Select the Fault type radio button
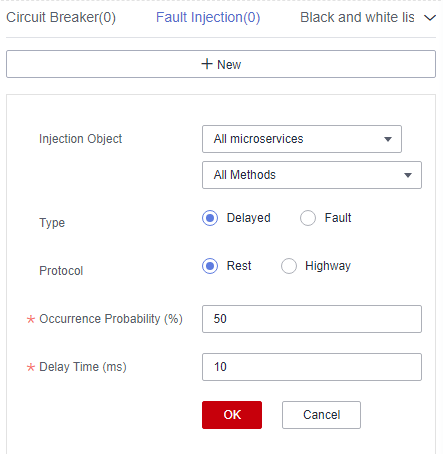This screenshot has width=443, height=454. coord(308,218)
